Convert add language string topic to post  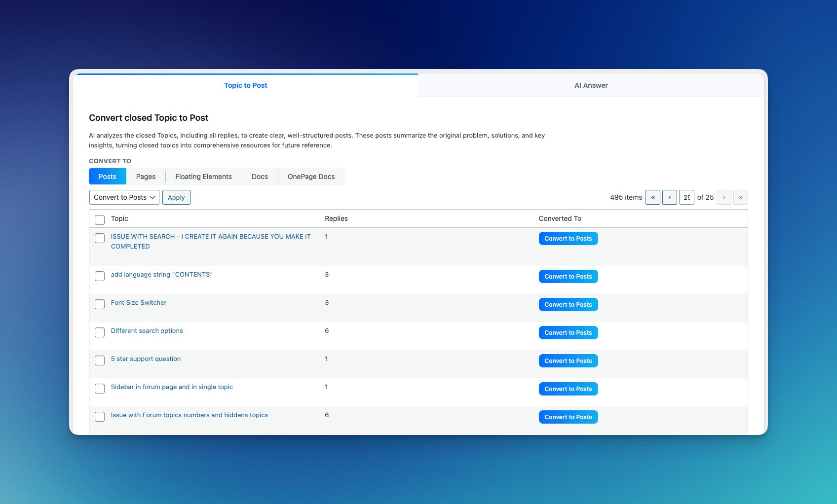pos(568,277)
